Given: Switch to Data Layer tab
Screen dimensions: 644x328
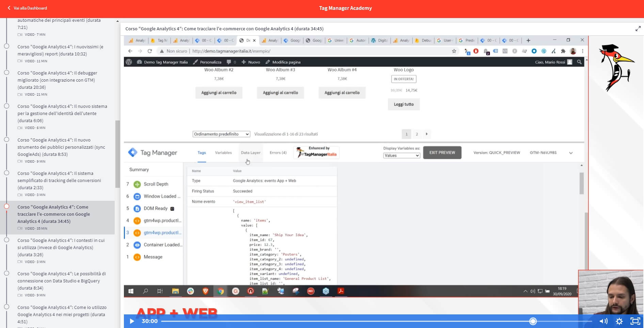Looking at the screenshot, I should pos(251,152).
